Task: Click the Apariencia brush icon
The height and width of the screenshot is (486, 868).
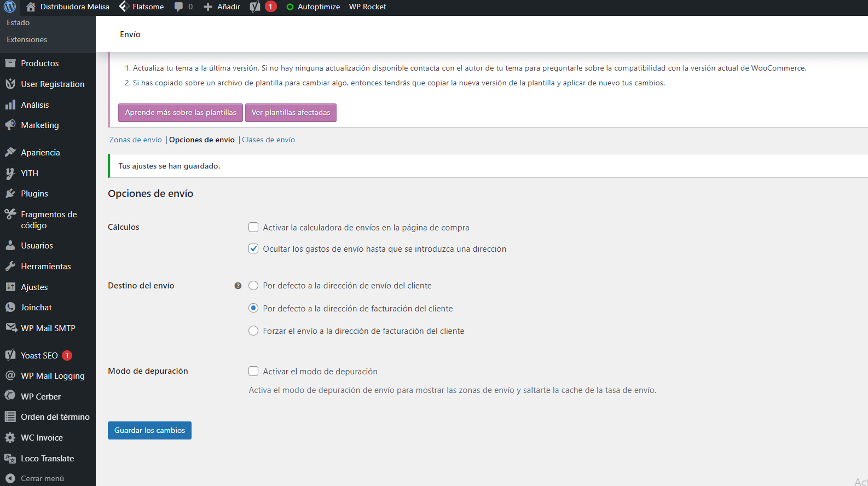Action: pos(10,153)
